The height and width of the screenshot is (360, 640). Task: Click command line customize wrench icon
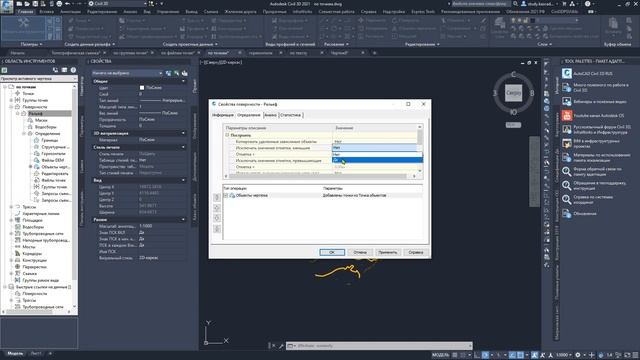pos(282,346)
